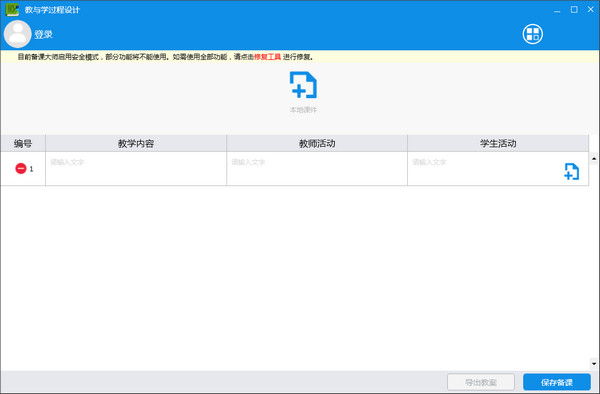Maximize the 教与学过程设计 window

(x=574, y=10)
